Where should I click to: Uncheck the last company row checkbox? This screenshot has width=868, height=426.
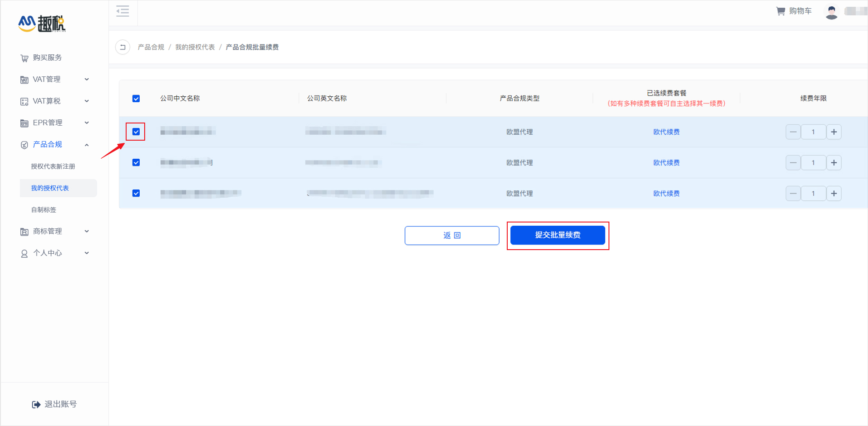(x=136, y=193)
